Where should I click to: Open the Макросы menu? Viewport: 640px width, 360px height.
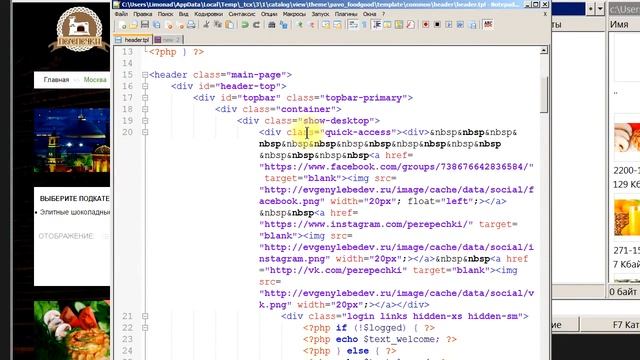click(x=294, y=14)
